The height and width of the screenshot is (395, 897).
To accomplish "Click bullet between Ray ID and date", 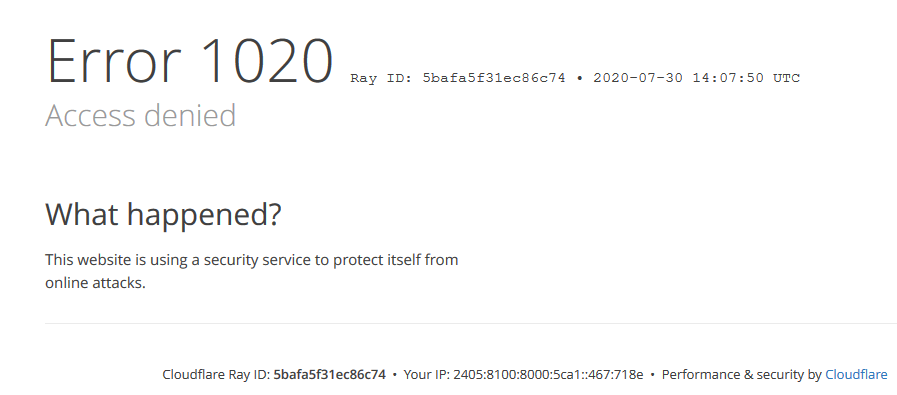I will (580, 78).
